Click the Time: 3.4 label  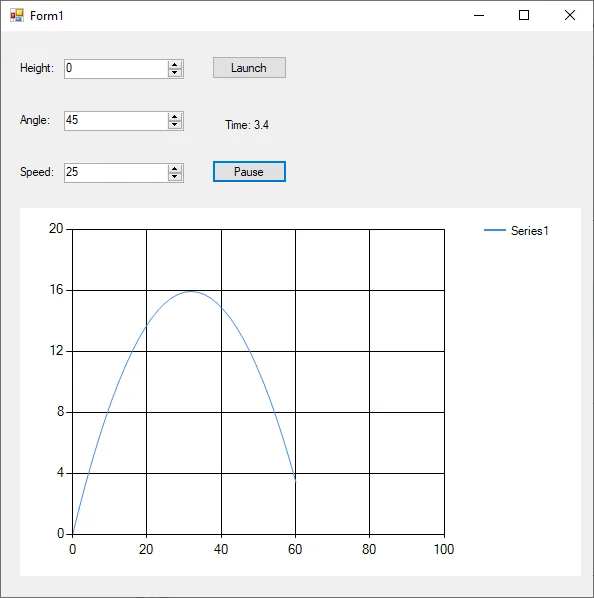247,125
